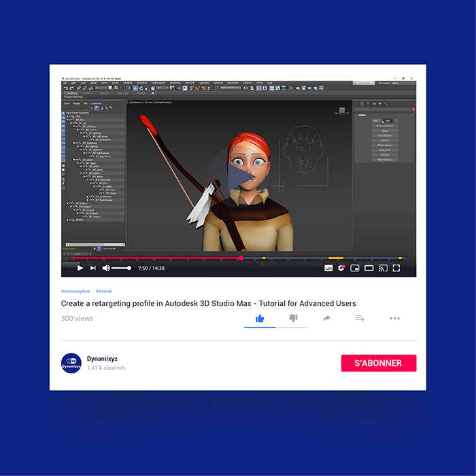Viewport: 476px width, 476px height.
Task: Share the video with arrow icon
Action: click(326, 318)
